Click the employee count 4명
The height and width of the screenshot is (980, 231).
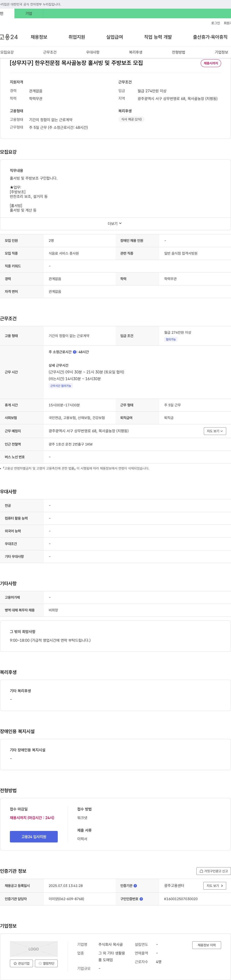(x=159, y=962)
